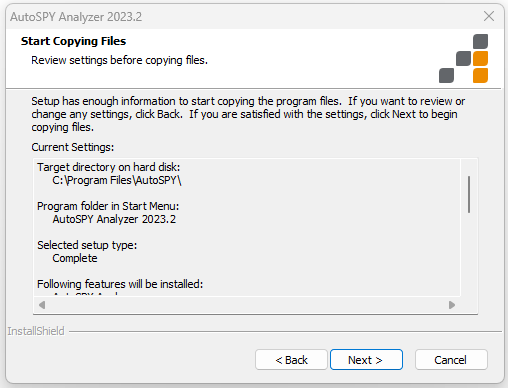Select the target directory path C:\Program Files\AutoSPY\
Image resolution: width=508 pixels, height=388 pixels.
pos(117,180)
